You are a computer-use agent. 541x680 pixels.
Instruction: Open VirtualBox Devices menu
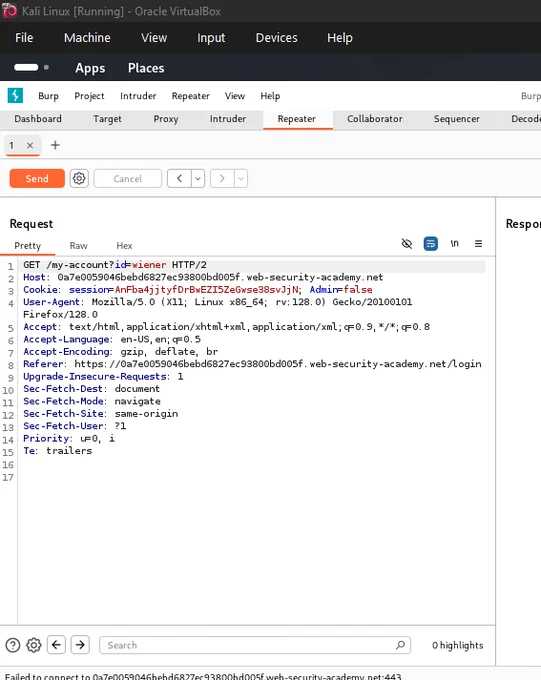pyautogui.click(x=276, y=38)
